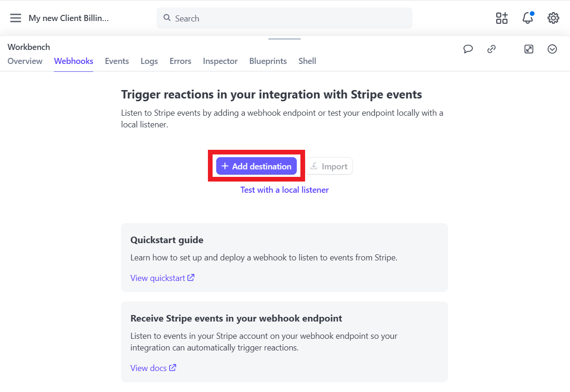
Task: Expand Workbench to full screen icon
Action: [529, 49]
